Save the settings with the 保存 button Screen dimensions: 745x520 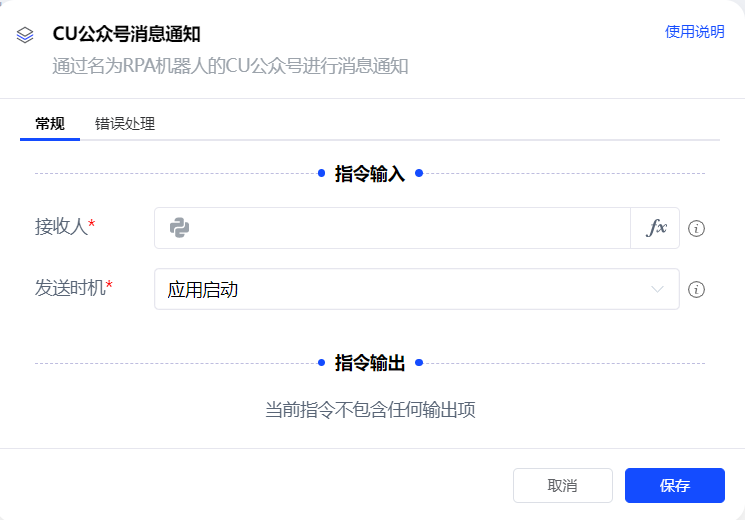pyautogui.click(x=674, y=486)
